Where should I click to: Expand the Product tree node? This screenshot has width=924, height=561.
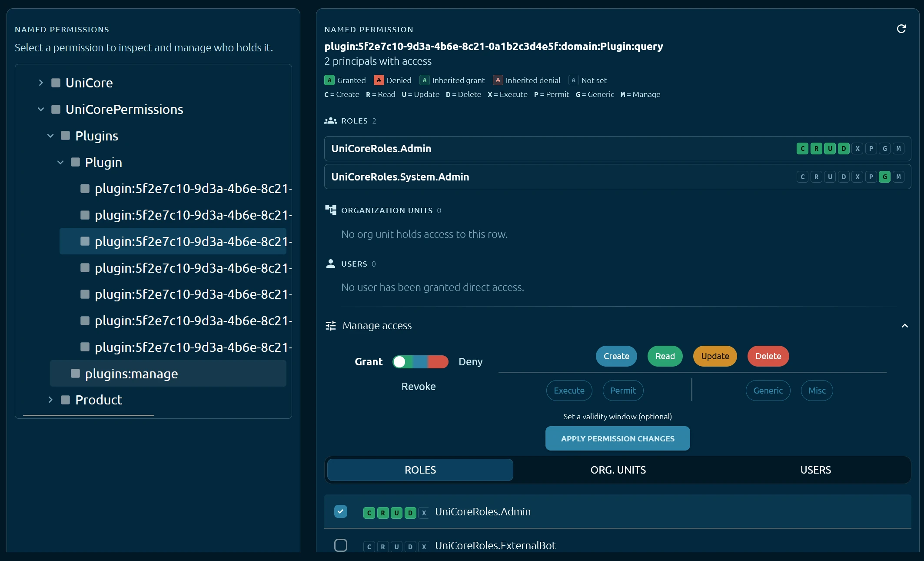click(x=50, y=400)
